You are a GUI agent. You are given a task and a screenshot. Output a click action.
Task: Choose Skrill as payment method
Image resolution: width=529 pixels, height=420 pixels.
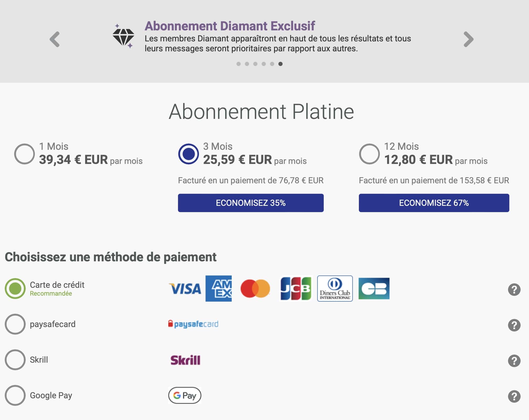[15, 360]
